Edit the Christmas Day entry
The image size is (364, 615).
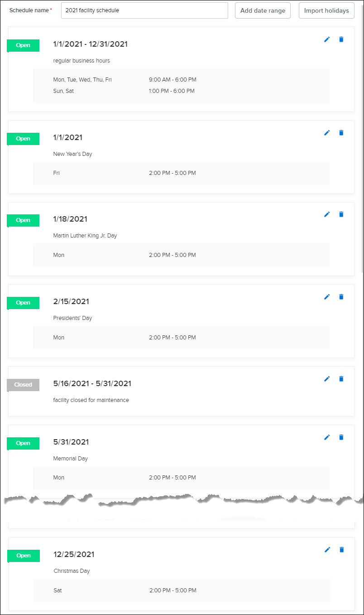click(x=328, y=550)
